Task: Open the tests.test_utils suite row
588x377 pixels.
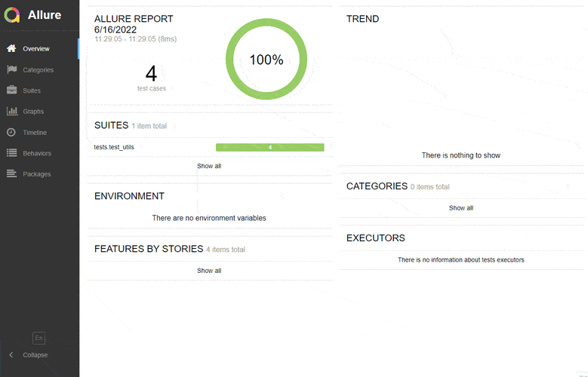Action: 209,147
